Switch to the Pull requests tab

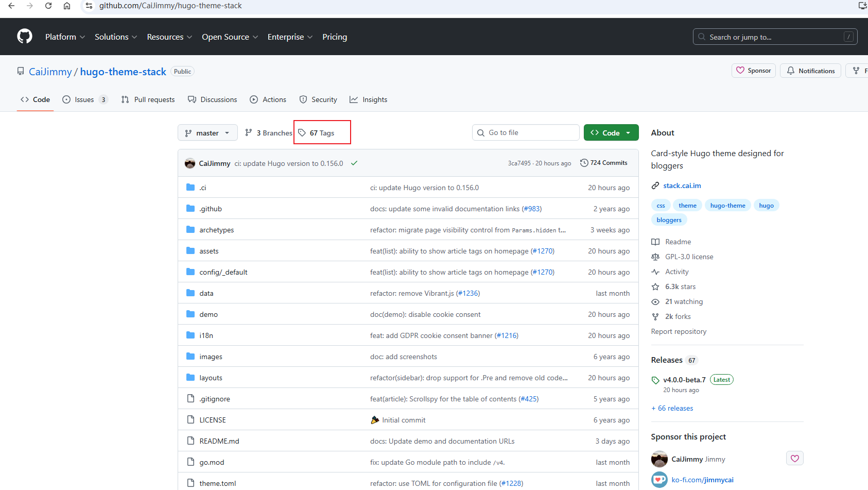(x=148, y=99)
